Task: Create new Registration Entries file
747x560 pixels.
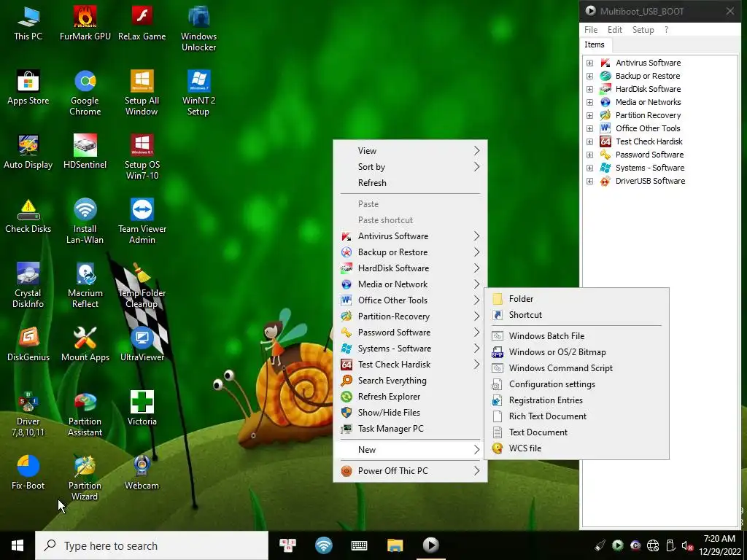Action: [x=576, y=400]
